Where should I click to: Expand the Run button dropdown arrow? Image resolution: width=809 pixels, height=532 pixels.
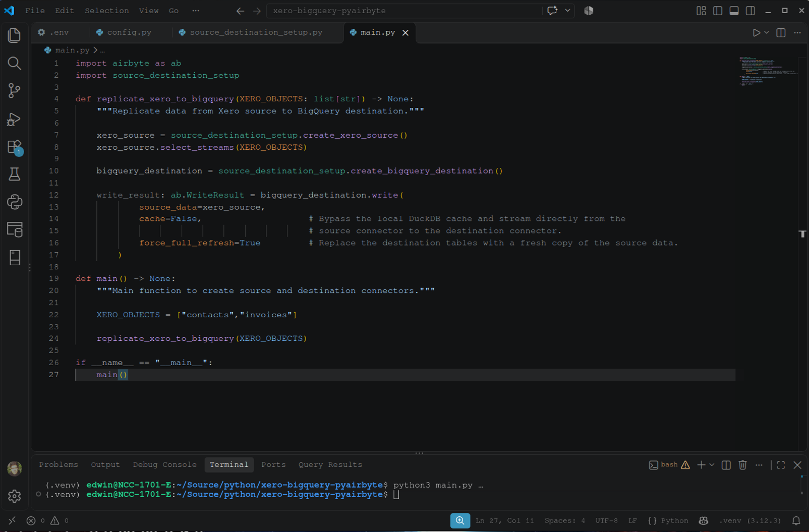pos(767,33)
